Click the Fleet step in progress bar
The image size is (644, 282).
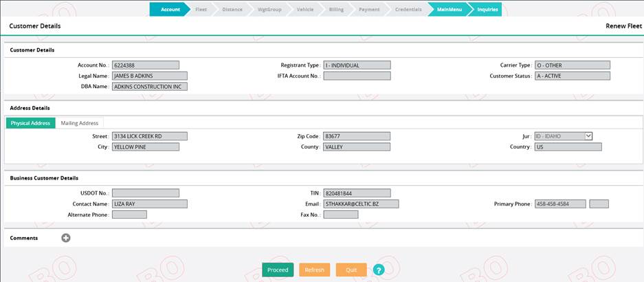coord(201,10)
